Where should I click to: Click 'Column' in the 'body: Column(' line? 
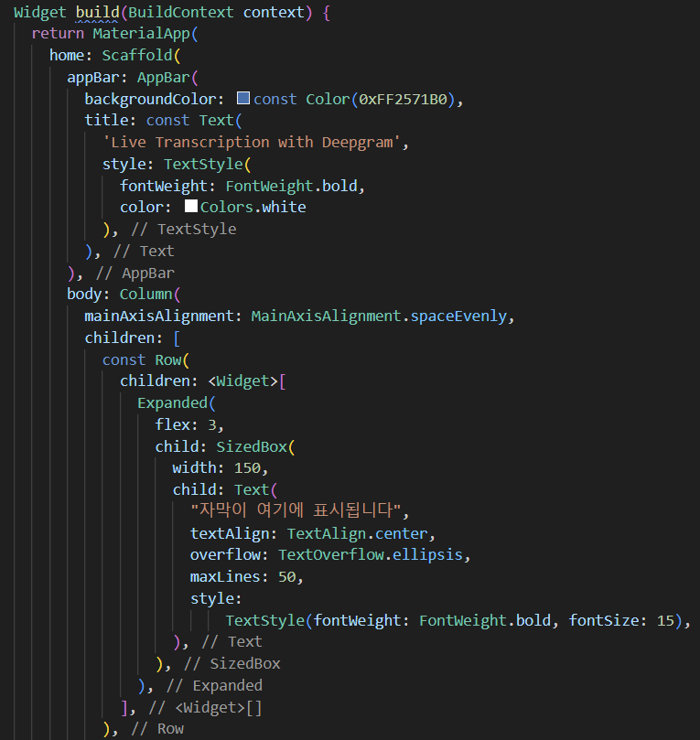pyautogui.click(x=145, y=294)
